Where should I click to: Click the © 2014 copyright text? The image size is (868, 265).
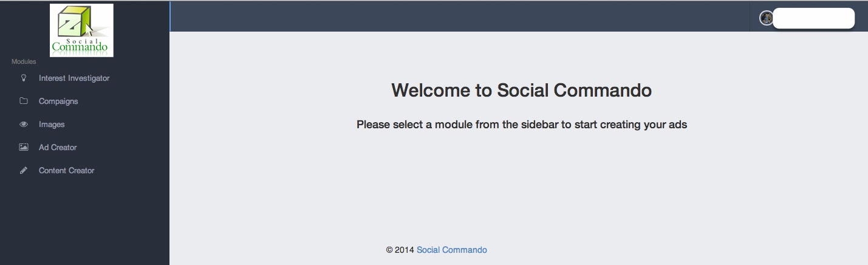click(x=400, y=250)
